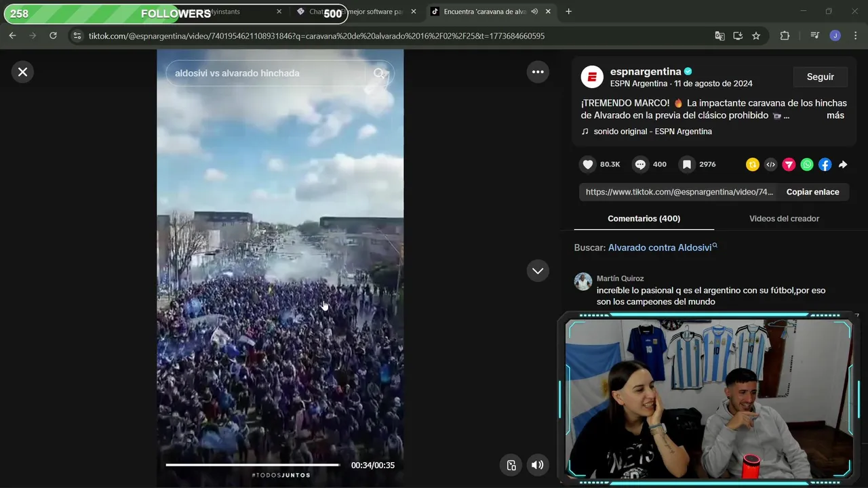This screenshot has width=868, height=488.
Task: Save video with the bookmark icon
Action: point(687,164)
